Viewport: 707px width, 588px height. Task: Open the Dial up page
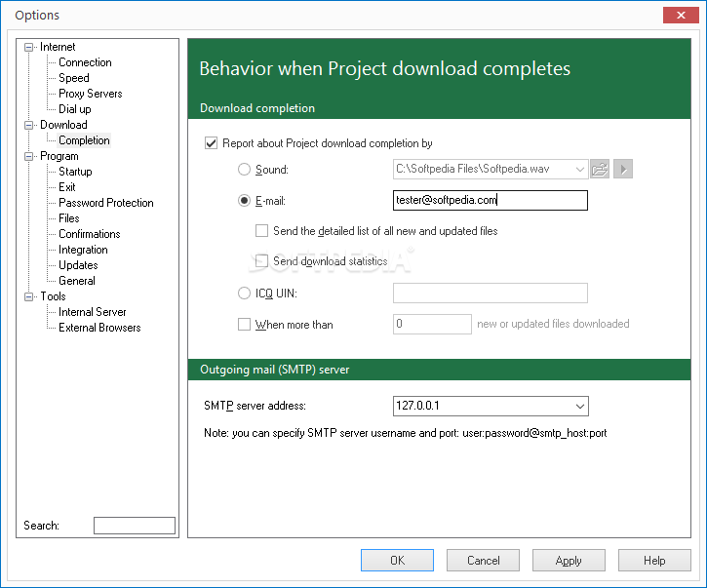75,109
